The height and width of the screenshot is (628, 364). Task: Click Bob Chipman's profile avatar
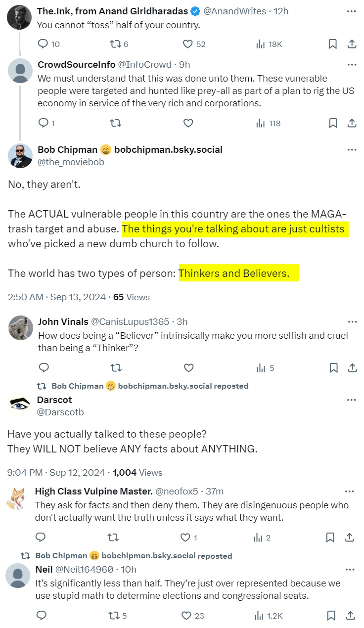[x=20, y=156]
